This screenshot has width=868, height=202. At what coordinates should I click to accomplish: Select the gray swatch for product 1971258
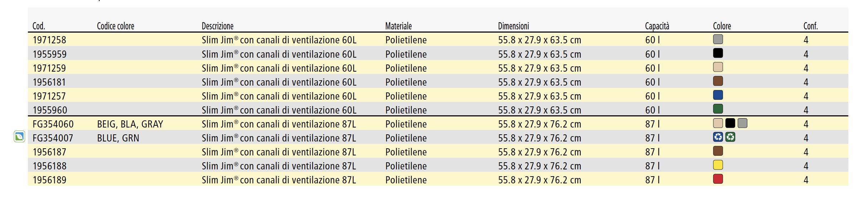718,39
